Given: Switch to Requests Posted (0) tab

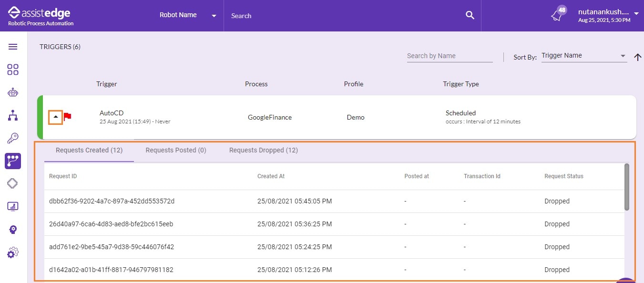Looking at the screenshot, I should click(x=176, y=150).
